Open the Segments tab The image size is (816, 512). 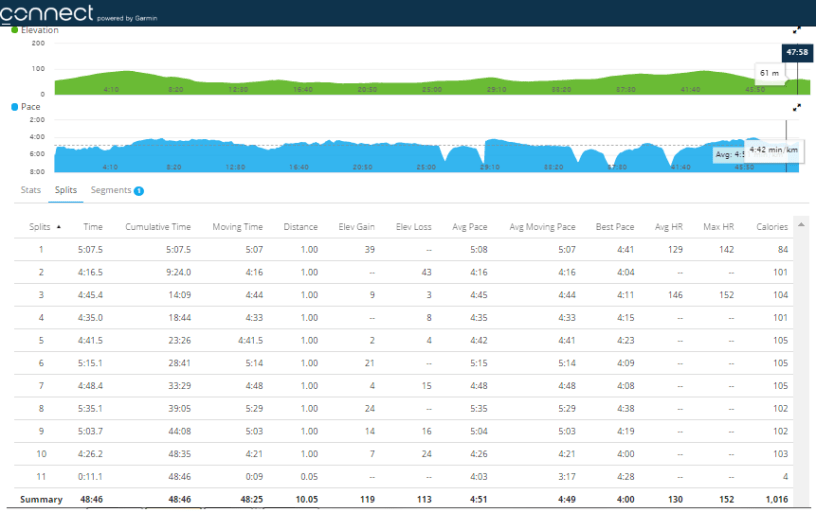click(x=111, y=189)
